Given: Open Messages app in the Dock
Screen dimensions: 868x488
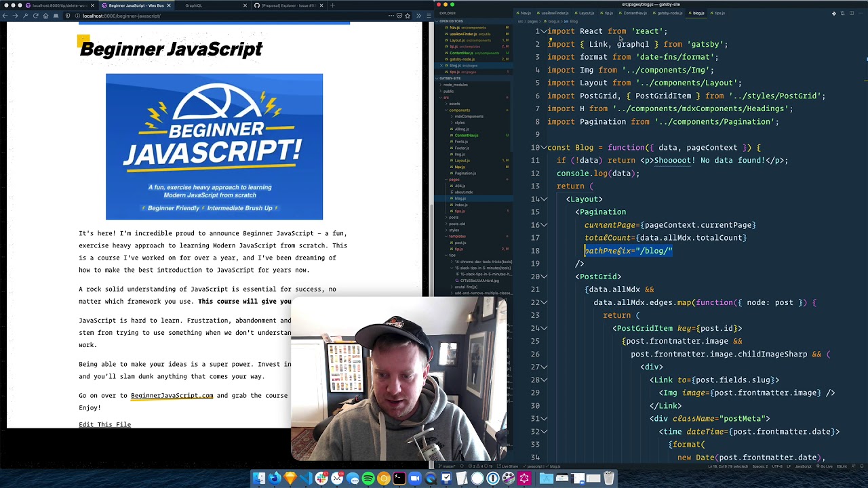Looking at the screenshot, I should (x=353, y=478).
